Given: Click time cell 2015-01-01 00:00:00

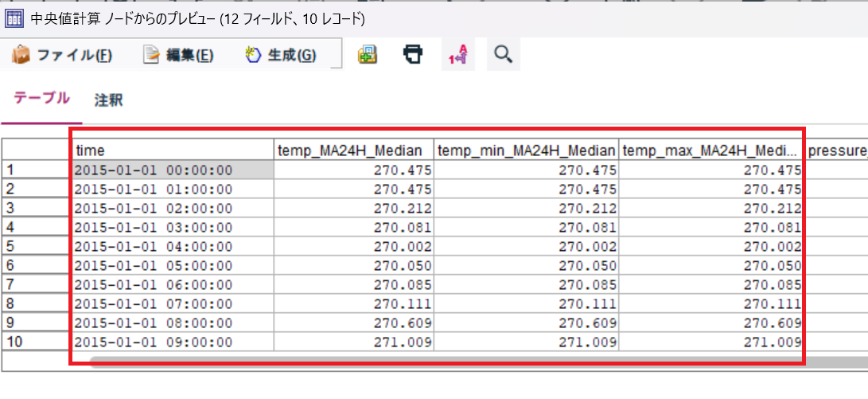Looking at the screenshot, I should pyautogui.click(x=173, y=170).
